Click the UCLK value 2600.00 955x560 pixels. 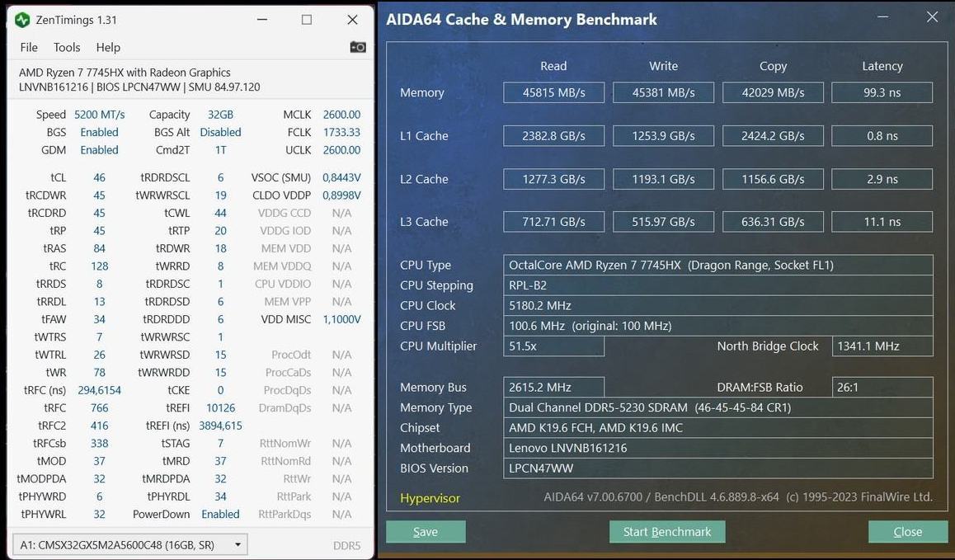coord(341,150)
